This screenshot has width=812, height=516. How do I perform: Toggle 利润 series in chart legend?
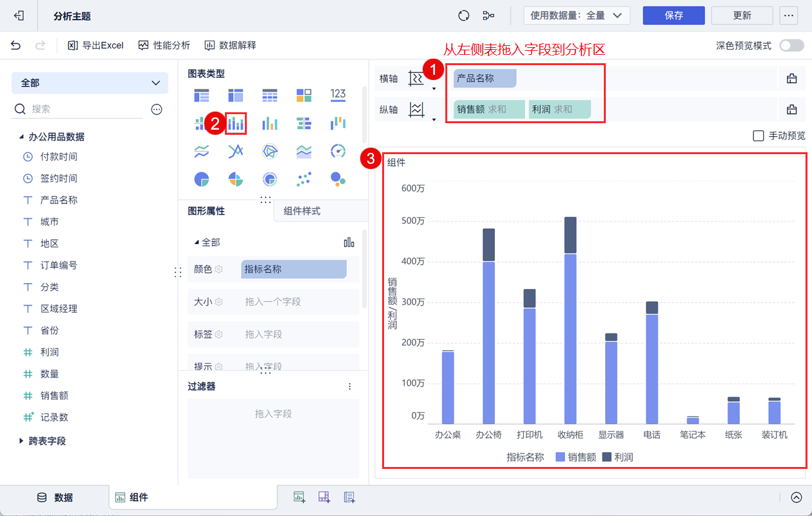click(617, 457)
